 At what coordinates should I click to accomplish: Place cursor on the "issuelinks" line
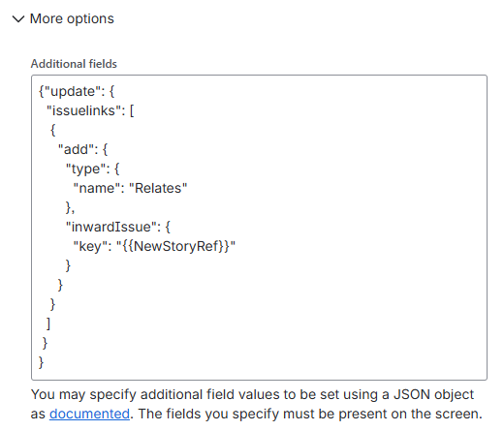point(90,110)
